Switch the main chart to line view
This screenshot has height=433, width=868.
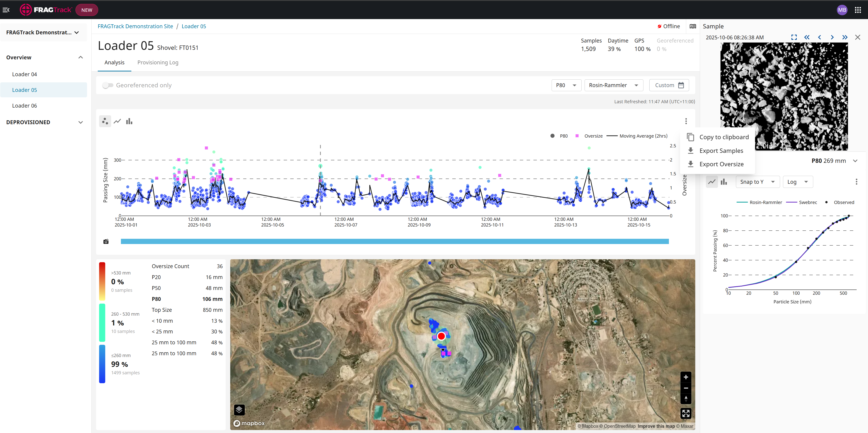pos(117,121)
